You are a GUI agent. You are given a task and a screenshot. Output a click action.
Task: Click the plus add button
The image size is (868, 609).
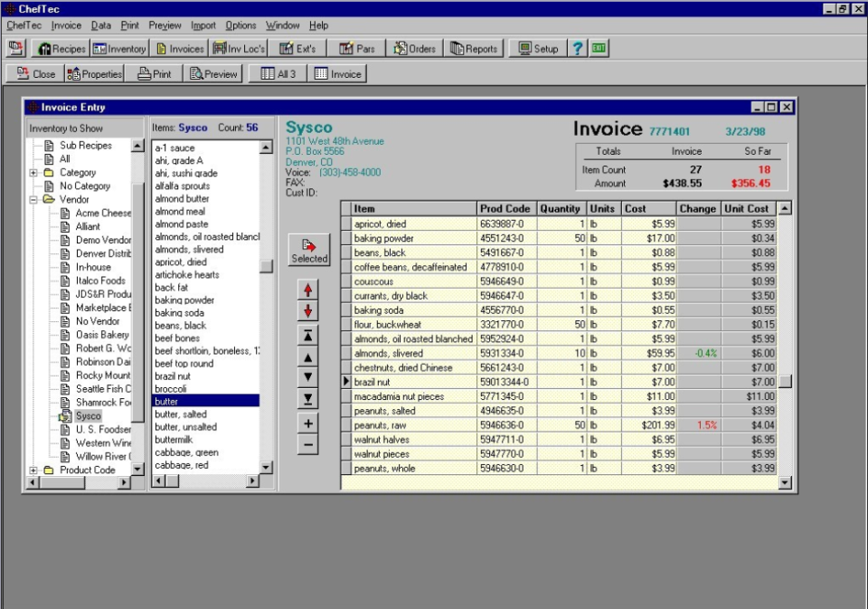click(307, 423)
